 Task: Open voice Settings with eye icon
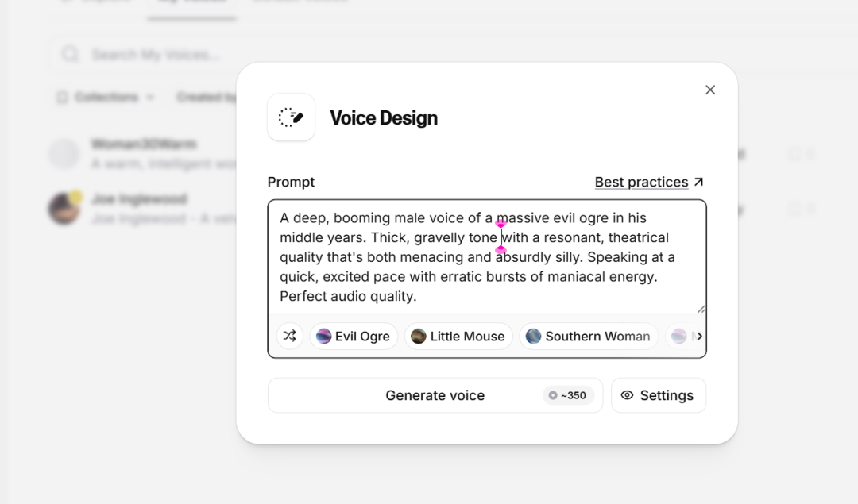tap(659, 395)
